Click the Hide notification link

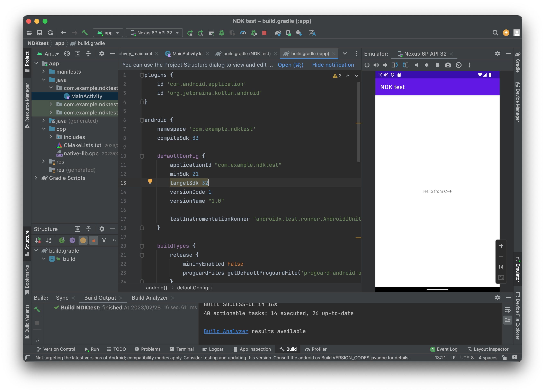(x=333, y=65)
